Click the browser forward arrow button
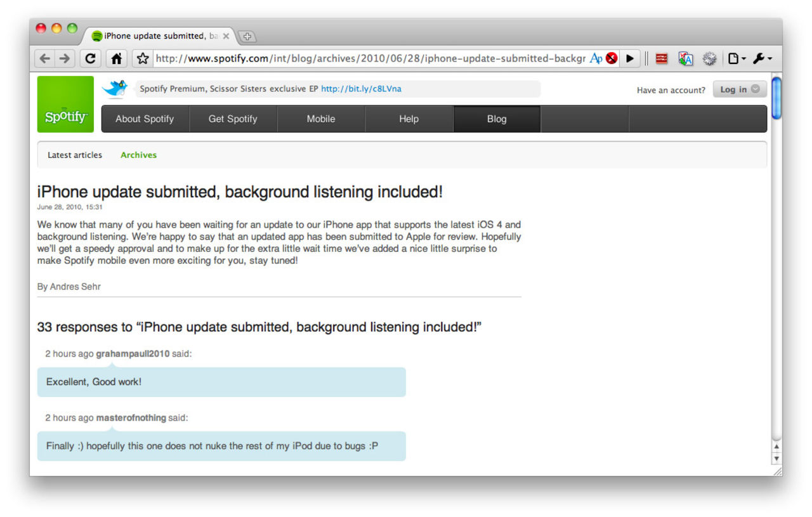The width and height of the screenshot is (812, 517). pos(64,58)
